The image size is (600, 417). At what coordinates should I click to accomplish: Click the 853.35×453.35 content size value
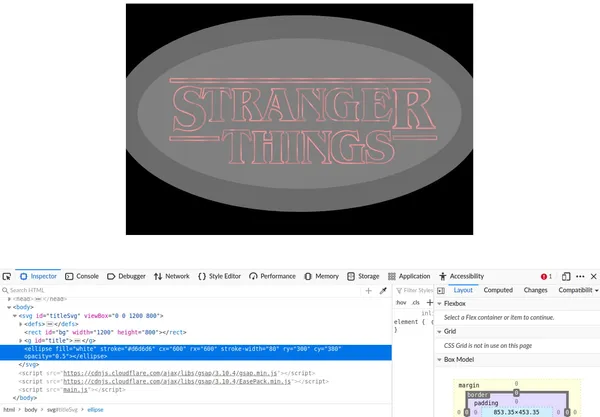tap(516, 412)
